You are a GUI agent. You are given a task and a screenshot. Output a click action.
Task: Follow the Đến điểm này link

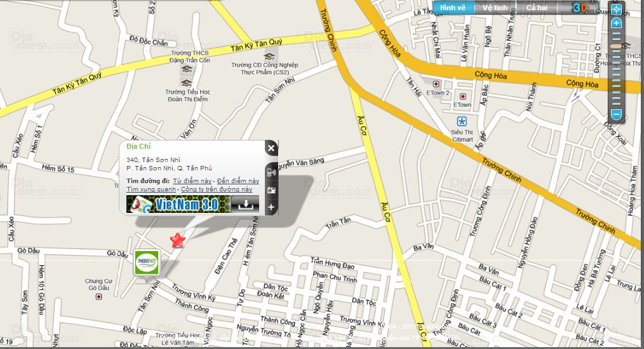(x=238, y=181)
